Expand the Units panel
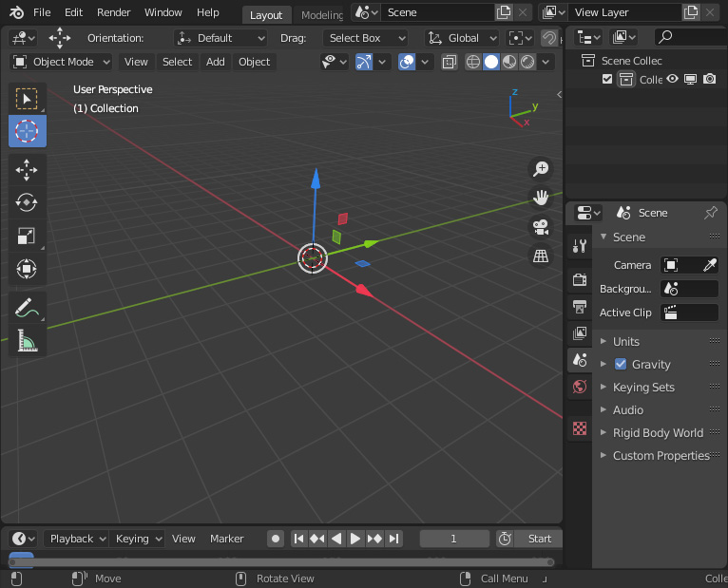Viewport: 728px width, 588px height. tap(626, 342)
